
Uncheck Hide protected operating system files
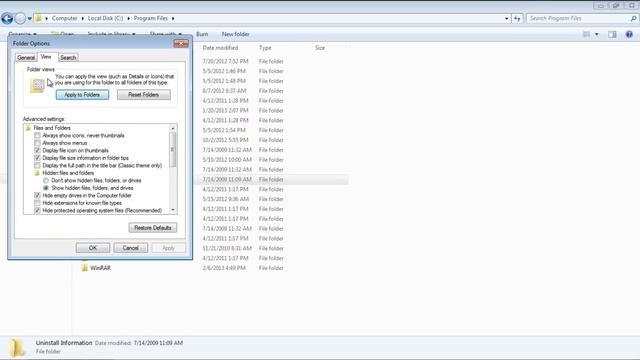click(x=37, y=211)
